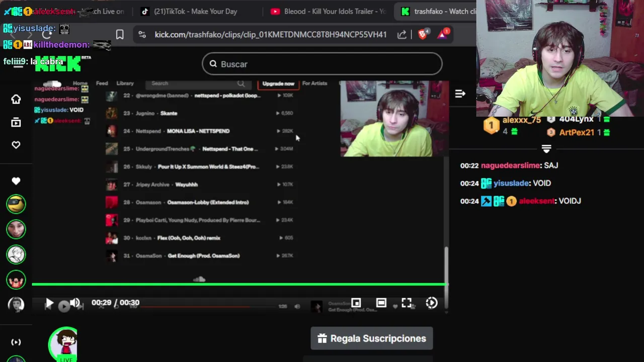This screenshot has height=362, width=644.
Task: Bookmark the page in the toolbar
Action: tap(120, 34)
